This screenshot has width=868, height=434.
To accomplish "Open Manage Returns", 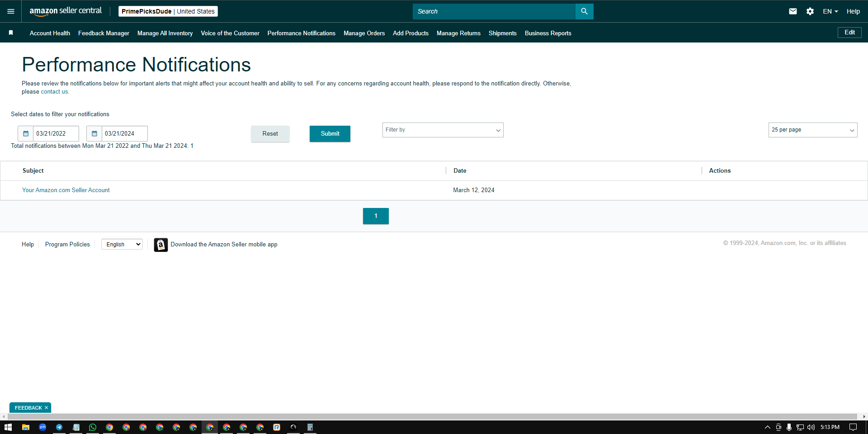I will [458, 33].
